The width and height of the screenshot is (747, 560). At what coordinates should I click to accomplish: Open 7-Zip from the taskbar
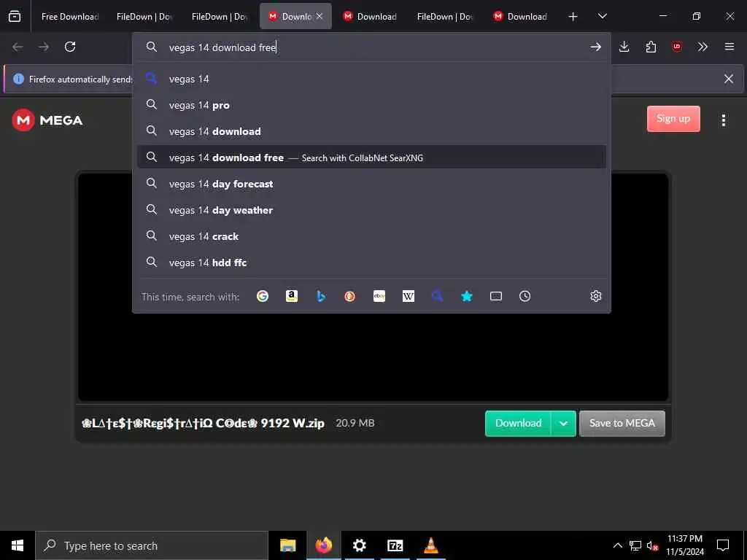(x=395, y=545)
